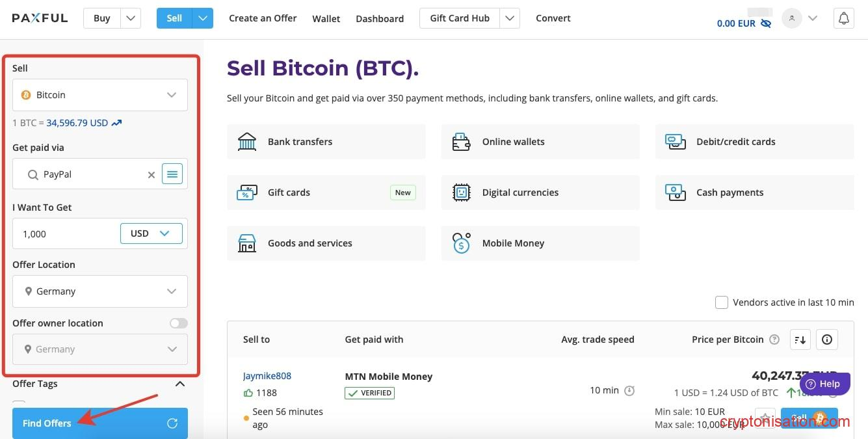Click the notification bell icon
868x439 pixels.
pos(843,18)
